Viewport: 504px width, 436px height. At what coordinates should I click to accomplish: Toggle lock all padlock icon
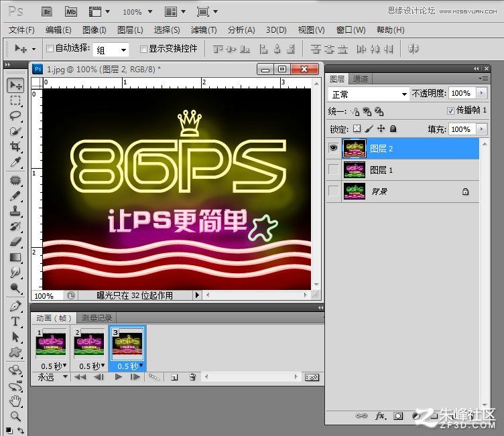393,129
